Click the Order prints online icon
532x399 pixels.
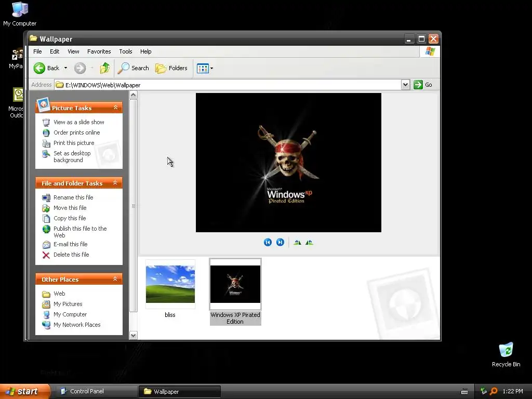tap(46, 132)
